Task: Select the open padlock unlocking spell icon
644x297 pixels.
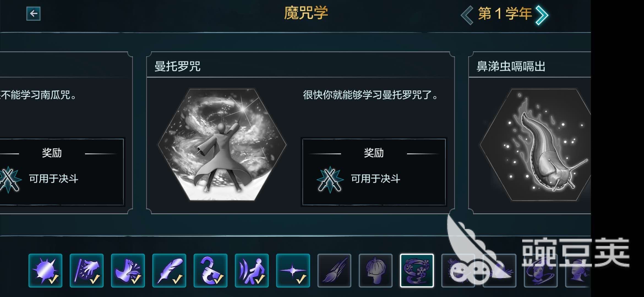Action: [x=211, y=271]
